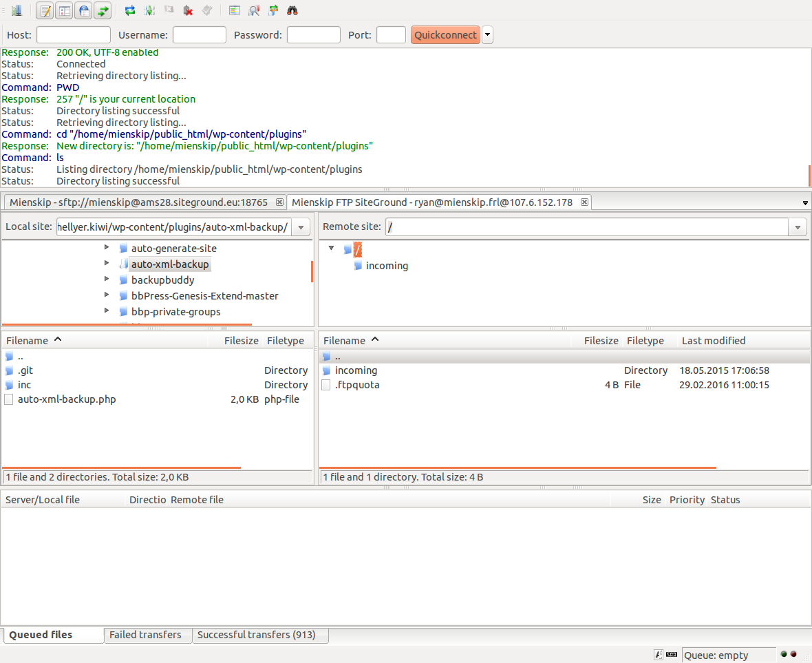
Task: Disconnect from the current server
Action: click(x=188, y=10)
